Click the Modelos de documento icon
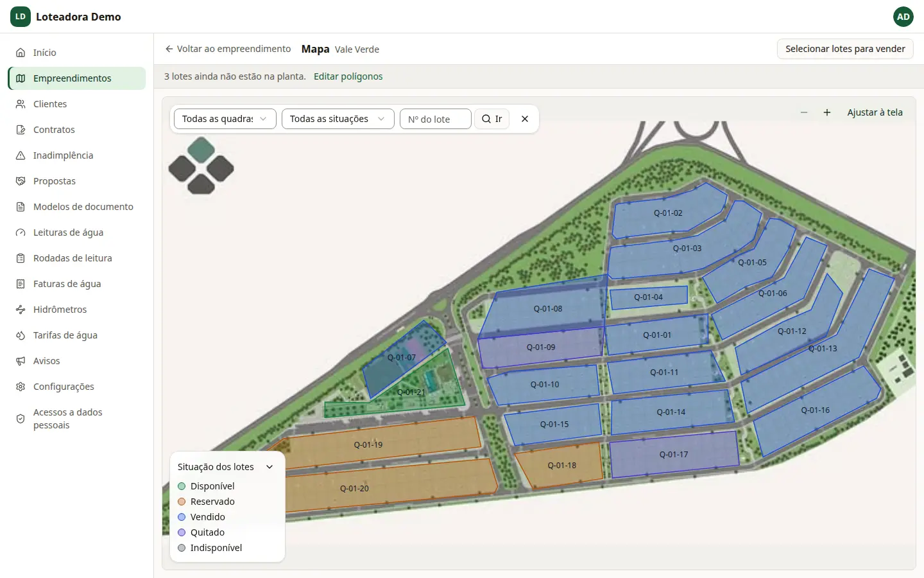 [x=21, y=207]
